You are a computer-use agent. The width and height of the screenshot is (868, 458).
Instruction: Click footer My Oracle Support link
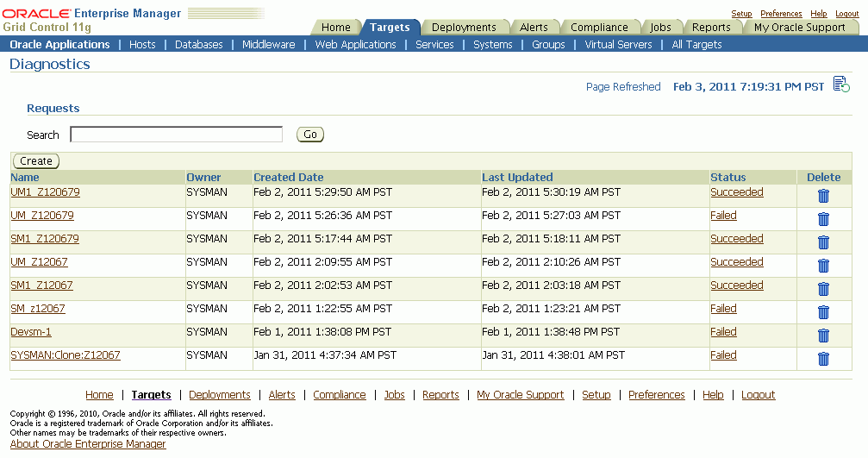(521, 395)
